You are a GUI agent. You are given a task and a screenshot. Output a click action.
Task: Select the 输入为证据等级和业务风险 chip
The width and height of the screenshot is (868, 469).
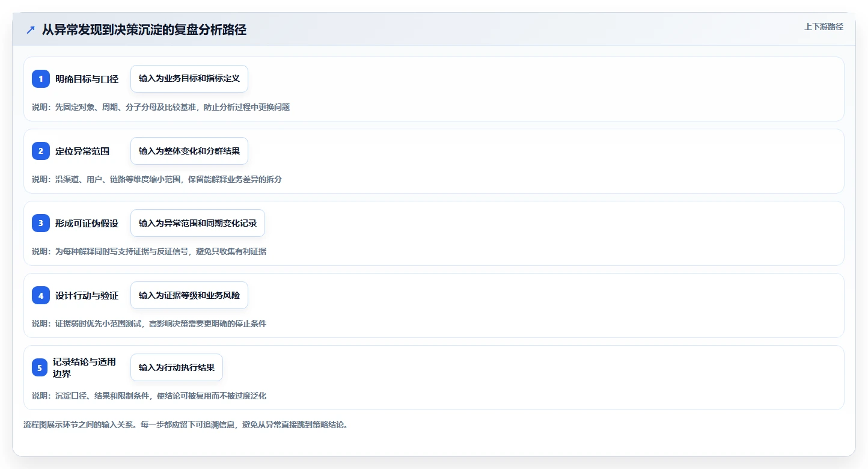pos(189,295)
